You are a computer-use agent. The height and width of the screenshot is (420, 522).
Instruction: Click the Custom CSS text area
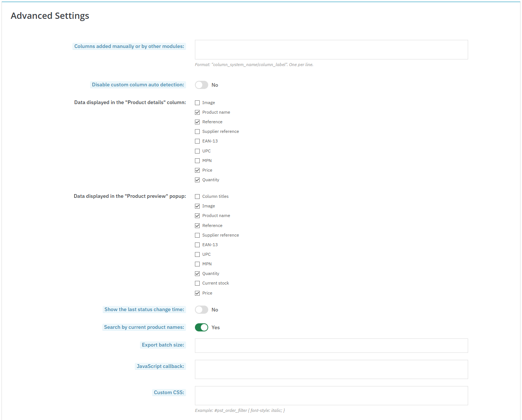pyautogui.click(x=332, y=396)
